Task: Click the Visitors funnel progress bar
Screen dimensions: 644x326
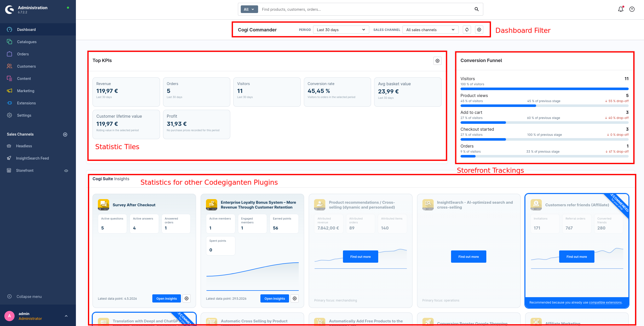Action: click(544, 89)
